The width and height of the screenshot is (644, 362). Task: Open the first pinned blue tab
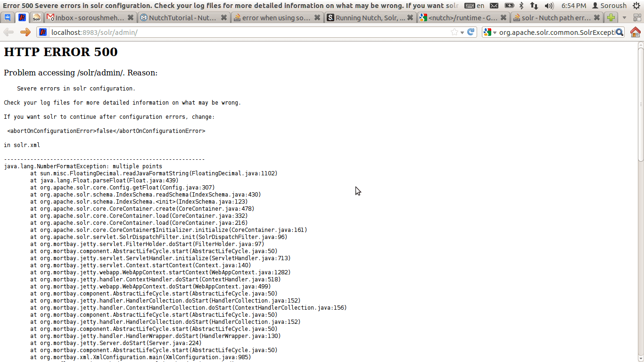pos(8,17)
